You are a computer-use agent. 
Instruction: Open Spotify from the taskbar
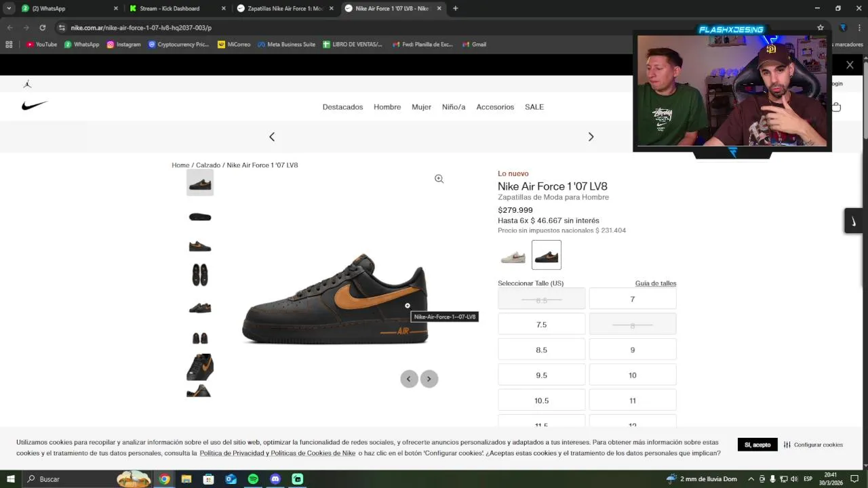pyautogui.click(x=253, y=479)
